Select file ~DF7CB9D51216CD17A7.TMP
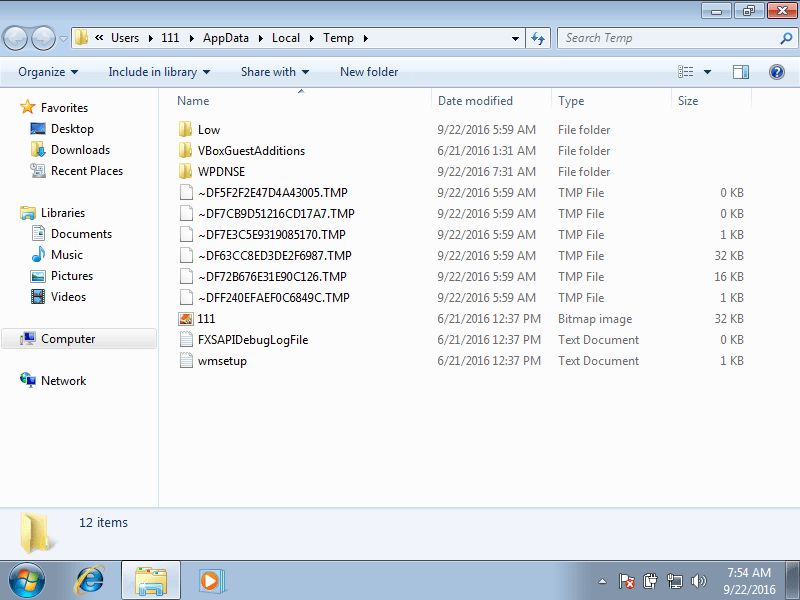The image size is (800, 600). [276, 214]
